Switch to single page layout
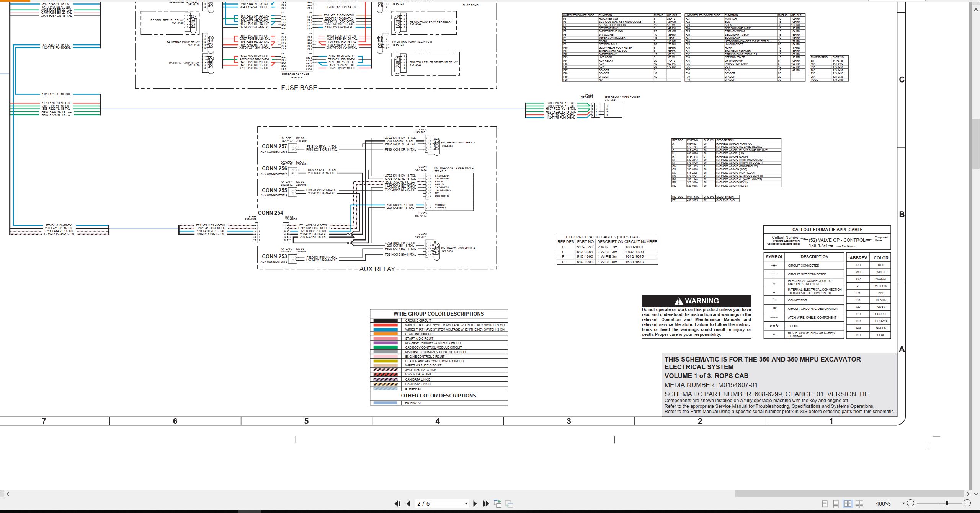This screenshot has height=513, width=980. click(x=825, y=504)
